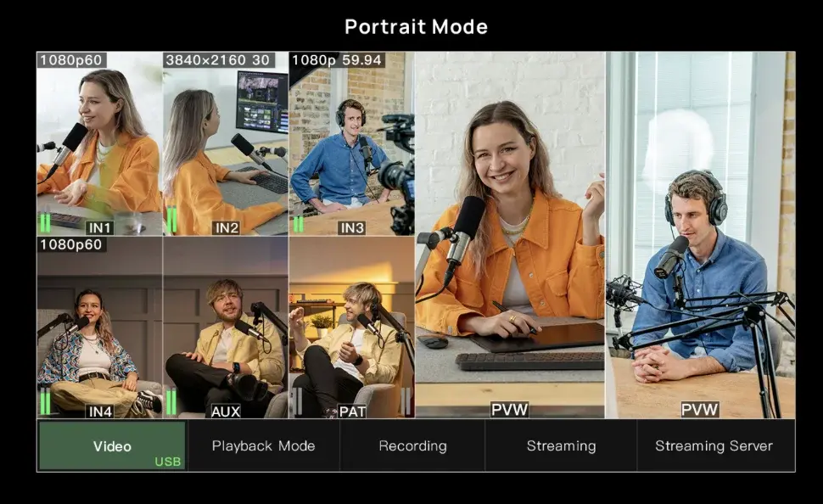Viewport: 823px width, 504px height.
Task: Open the Streaming Server tab
Action: tap(714, 445)
